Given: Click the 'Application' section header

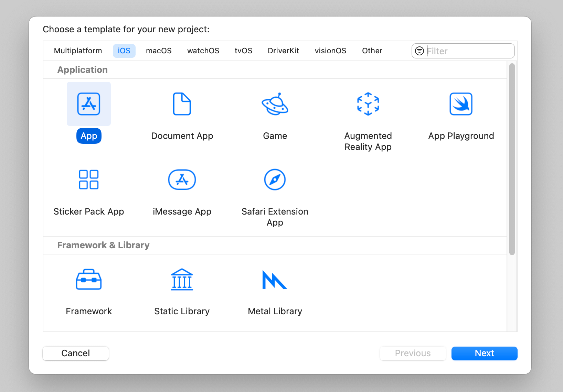Looking at the screenshot, I should click(x=83, y=70).
